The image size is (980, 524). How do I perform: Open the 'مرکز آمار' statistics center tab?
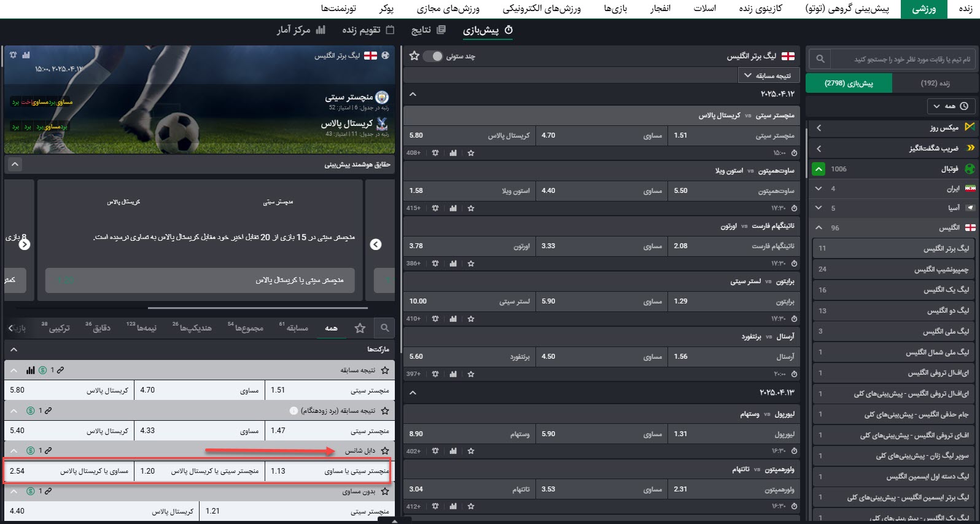(301, 30)
